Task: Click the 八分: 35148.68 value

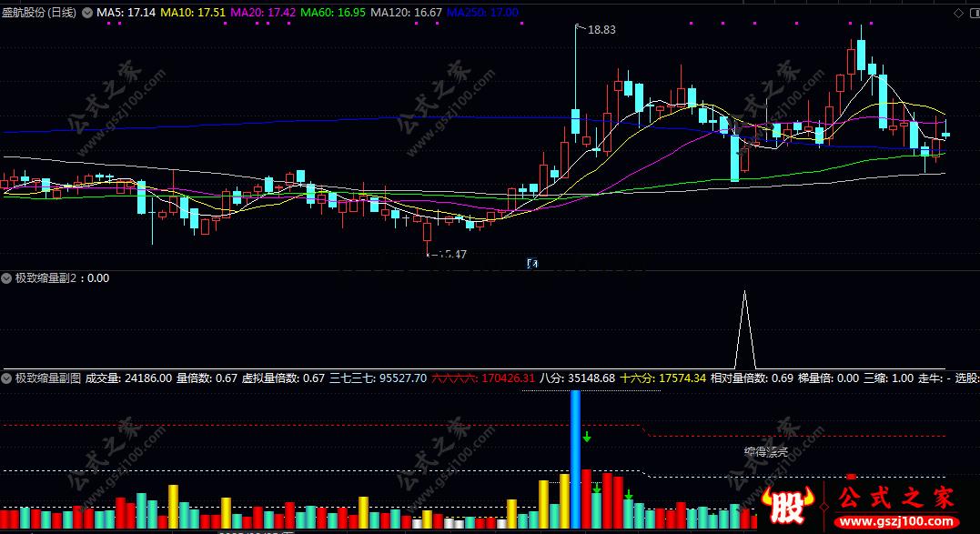Action: click(578, 378)
